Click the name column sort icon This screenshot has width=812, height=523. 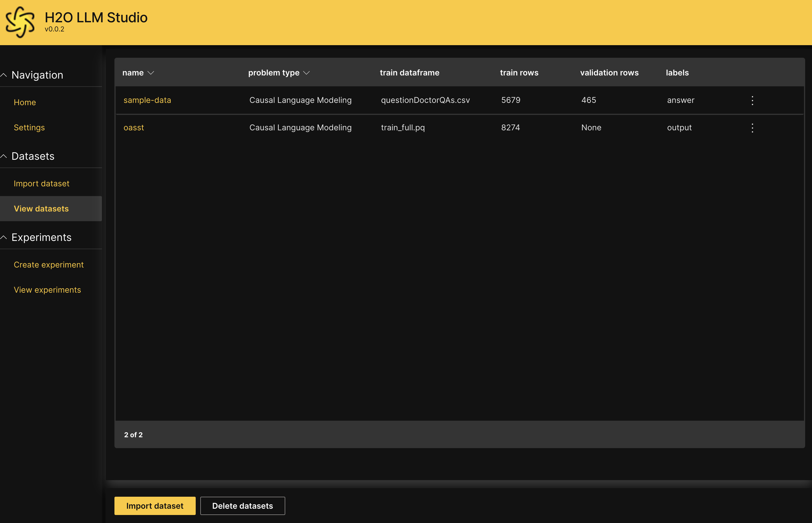click(152, 73)
